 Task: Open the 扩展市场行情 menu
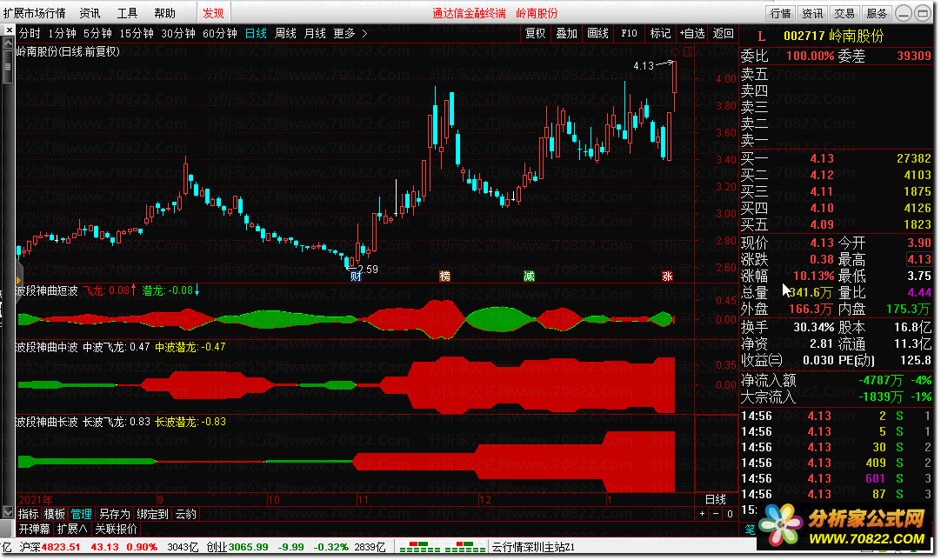[x=34, y=13]
